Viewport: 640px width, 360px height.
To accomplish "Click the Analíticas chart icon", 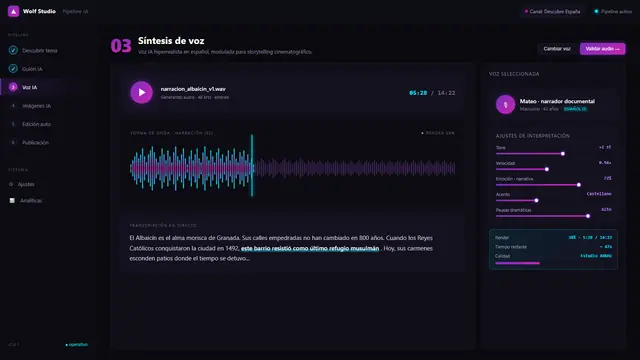I will pos(12,200).
